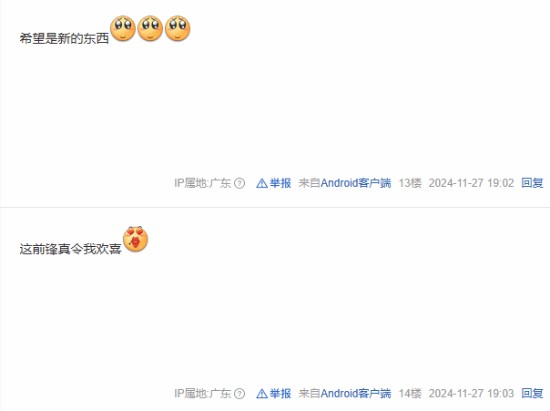Click the third teary-eyed emoji in the 13楼 post
The image size is (550, 411).
click(x=177, y=28)
